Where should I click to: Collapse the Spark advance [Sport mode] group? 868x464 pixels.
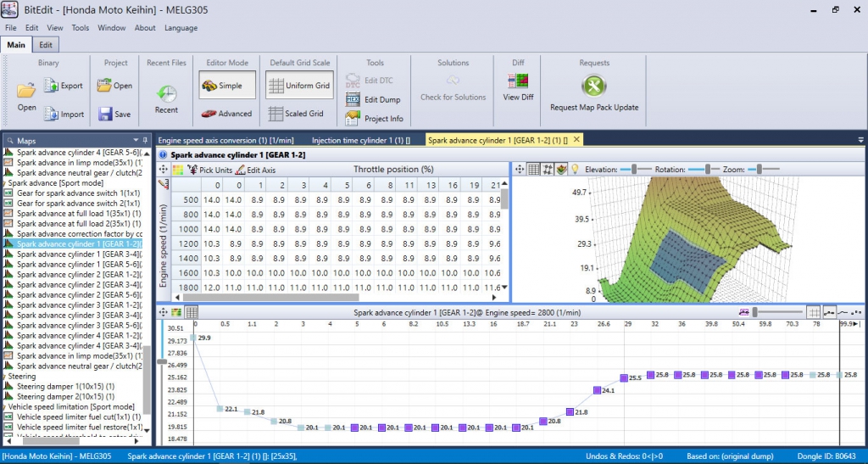[4, 182]
